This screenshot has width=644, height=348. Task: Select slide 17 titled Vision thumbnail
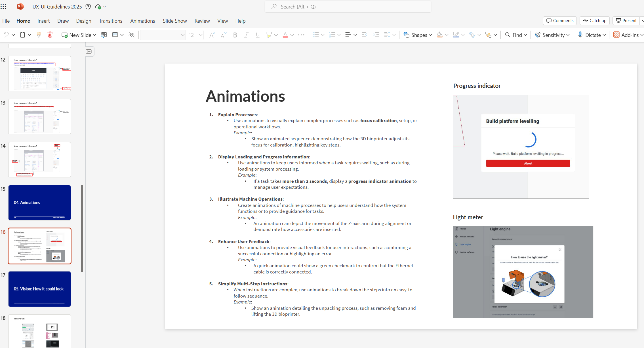tap(39, 289)
